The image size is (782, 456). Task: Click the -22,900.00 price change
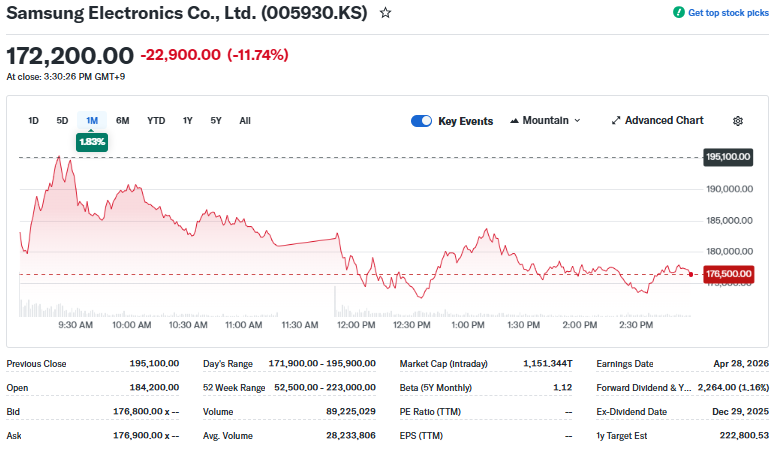(x=181, y=55)
